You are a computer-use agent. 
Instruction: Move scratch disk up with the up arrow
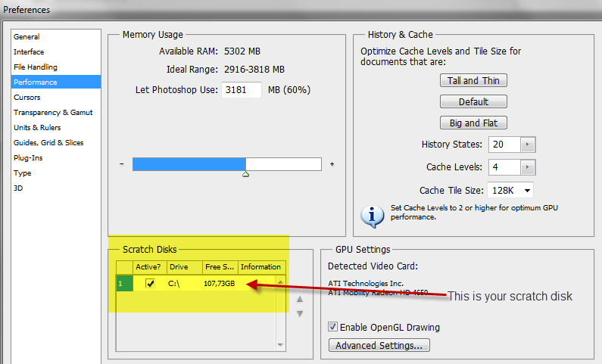[299, 299]
